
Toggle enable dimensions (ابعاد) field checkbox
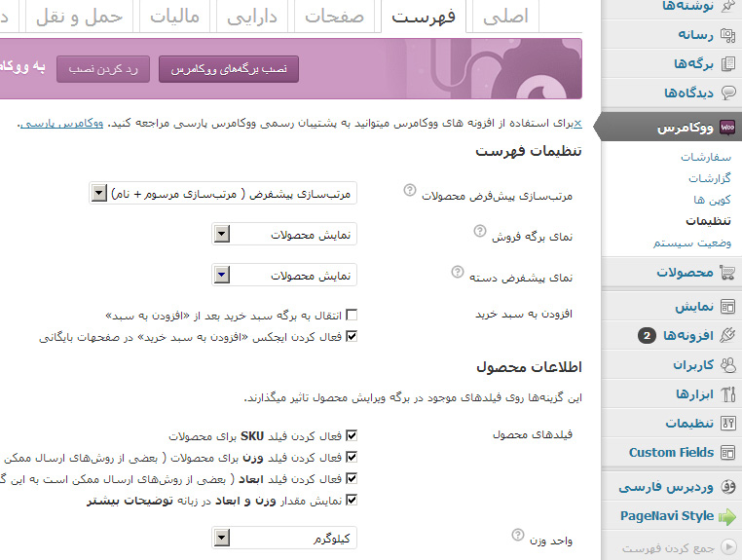tap(352, 478)
